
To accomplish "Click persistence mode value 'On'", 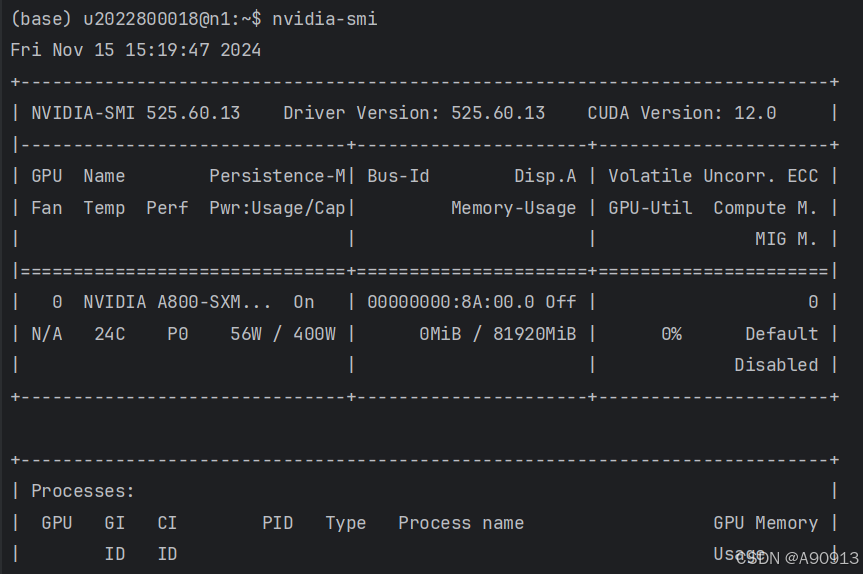I will pyautogui.click(x=304, y=302).
